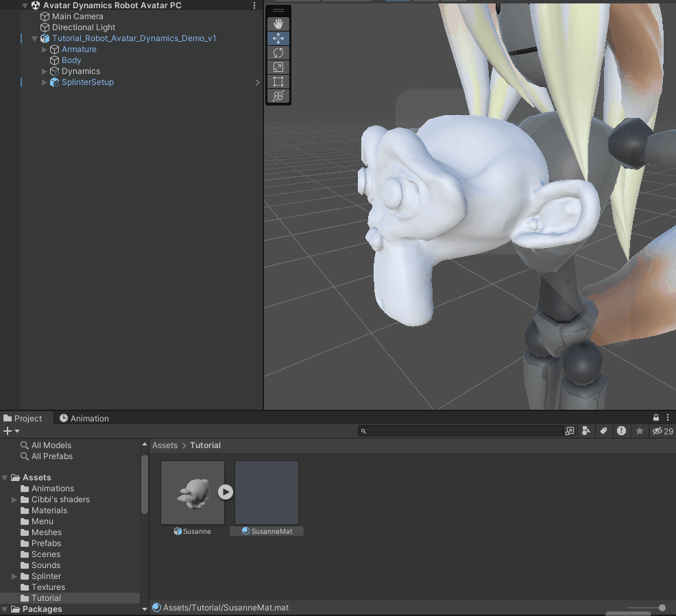Toggle hidden packages visibility count
The width and height of the screenshot is (676, 616).
[663, 431]
